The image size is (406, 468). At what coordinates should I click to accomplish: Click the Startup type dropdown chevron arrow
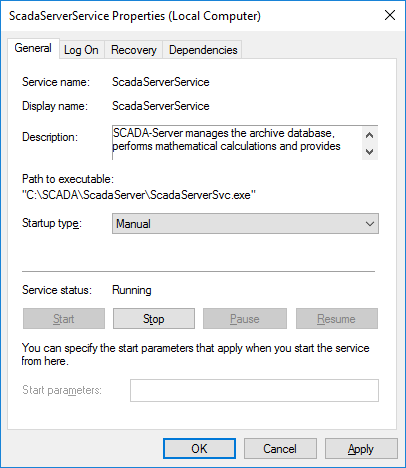click(370, 224)
